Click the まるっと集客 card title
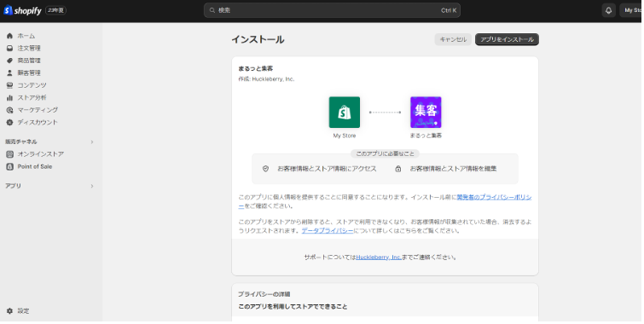The width and height of the screenshot is (644, 324). (x=255, y=68)
